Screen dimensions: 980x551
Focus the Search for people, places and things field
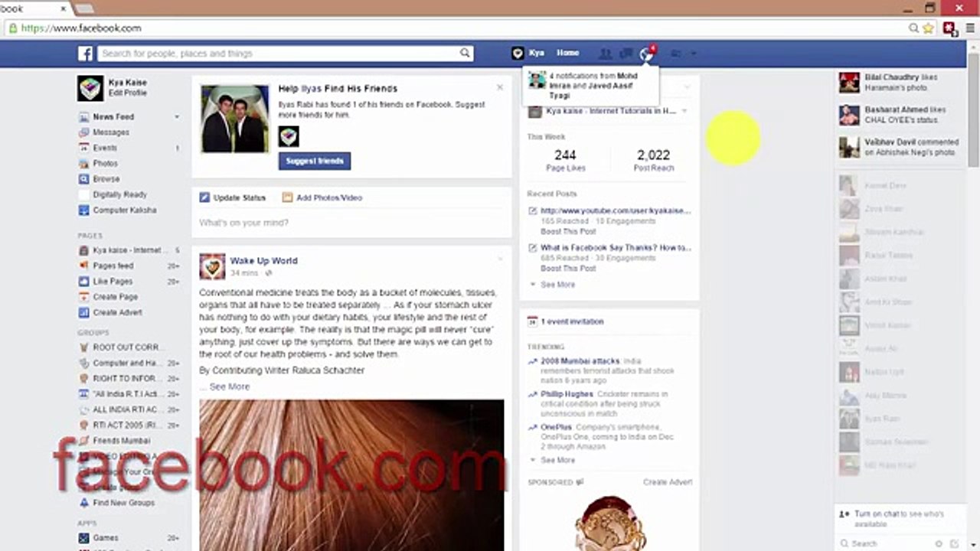(x=279, y=54)
